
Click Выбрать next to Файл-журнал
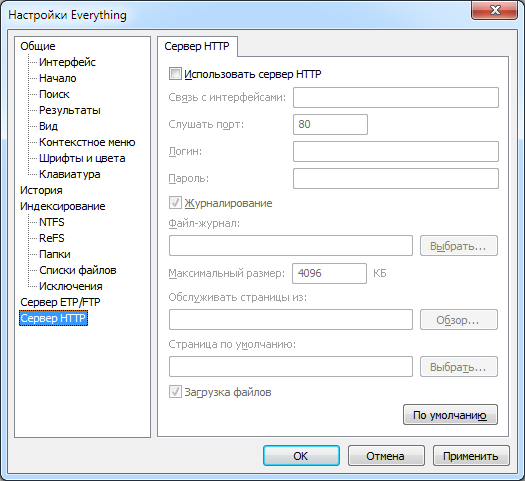(459, 246)
